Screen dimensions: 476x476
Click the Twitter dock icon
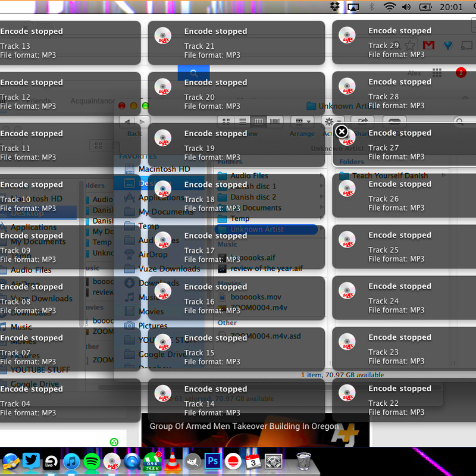31,462
